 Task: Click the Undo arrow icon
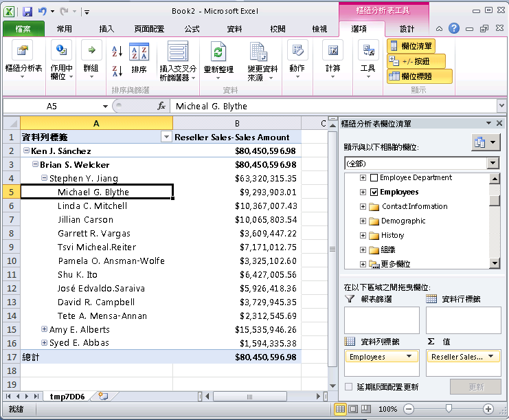(x=43, y=12)
